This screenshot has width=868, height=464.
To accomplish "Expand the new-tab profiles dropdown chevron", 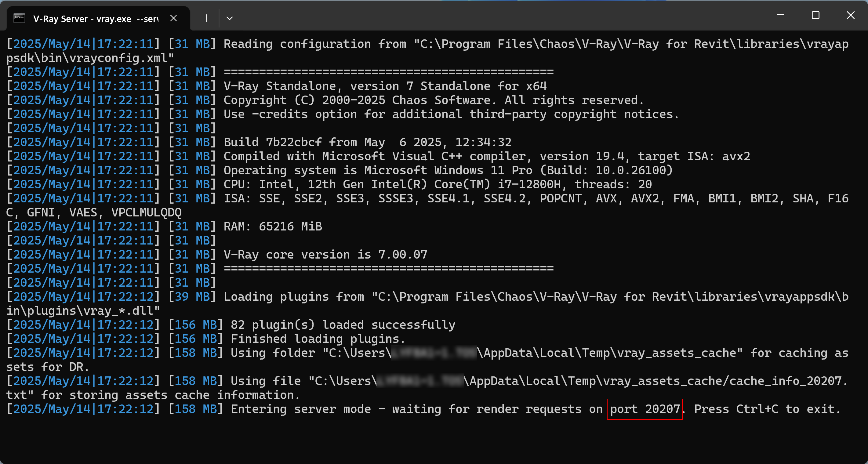I will 230,18.
